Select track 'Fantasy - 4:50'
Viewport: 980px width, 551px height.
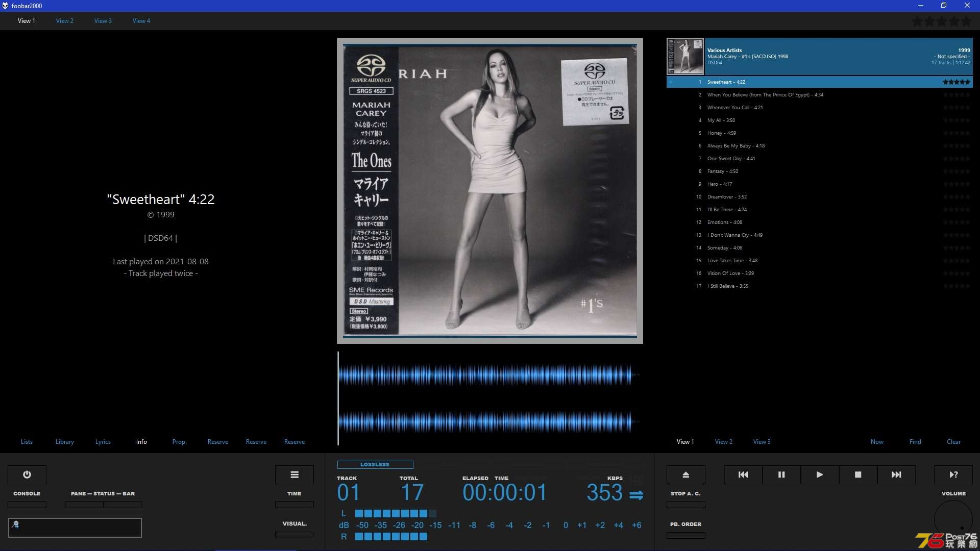click(819, 171)
